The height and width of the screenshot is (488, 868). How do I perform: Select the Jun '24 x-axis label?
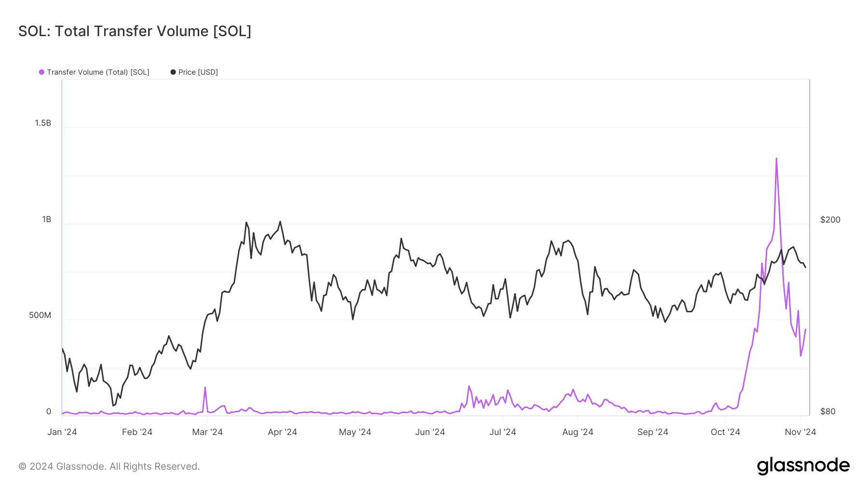430,432
